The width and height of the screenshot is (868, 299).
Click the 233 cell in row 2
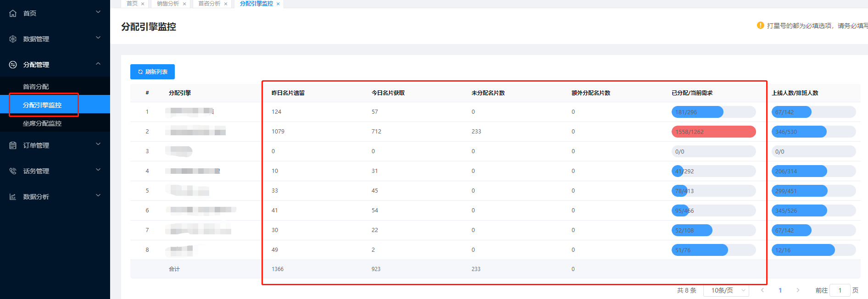[x=476, y=132]
